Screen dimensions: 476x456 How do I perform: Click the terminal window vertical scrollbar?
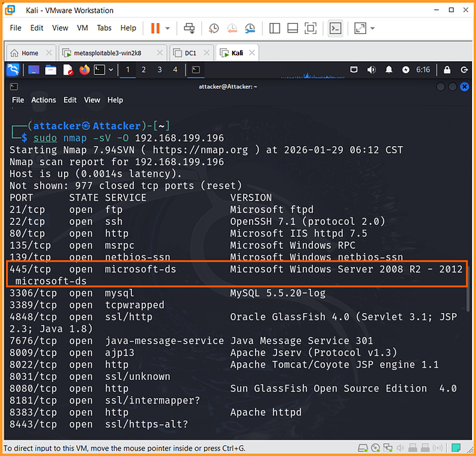point(468,289)
